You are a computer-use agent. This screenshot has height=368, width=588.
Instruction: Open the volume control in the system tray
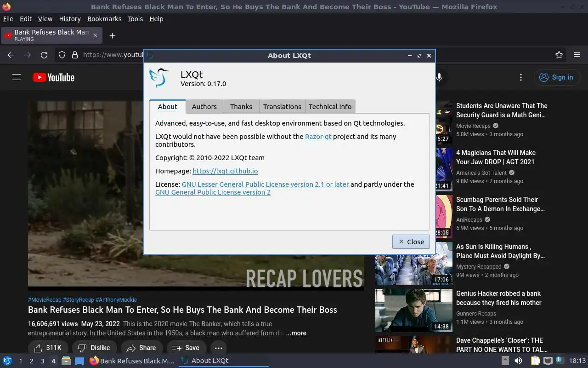click(518, 361)
